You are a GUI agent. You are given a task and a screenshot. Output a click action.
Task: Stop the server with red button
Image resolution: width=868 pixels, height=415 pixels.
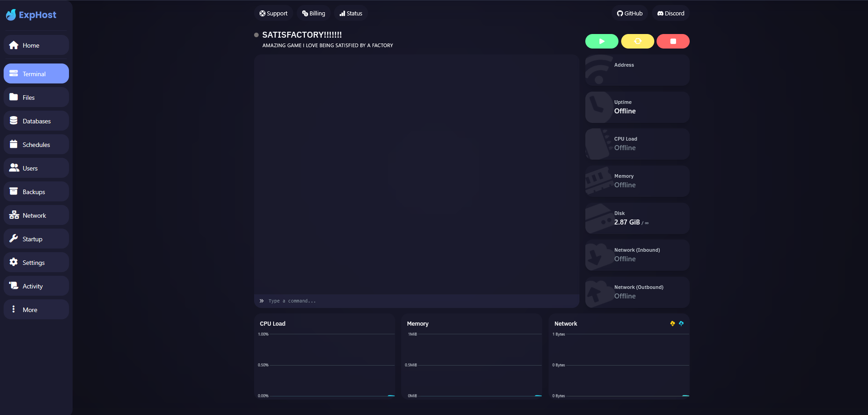pos(673,41)
